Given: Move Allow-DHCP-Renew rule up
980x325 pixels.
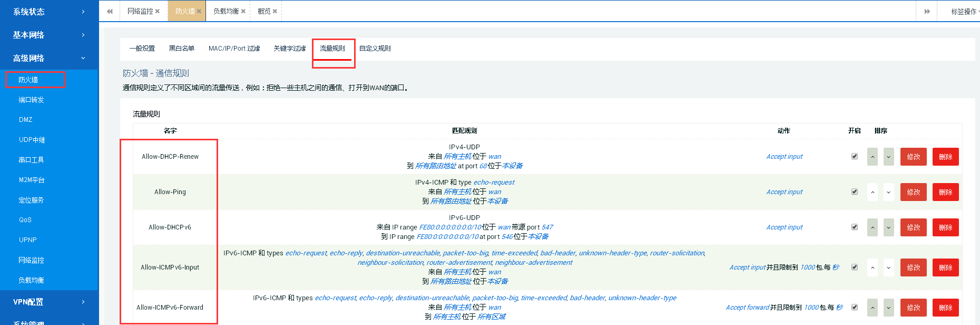Looking at the screenshot, I should pos(873,157).
